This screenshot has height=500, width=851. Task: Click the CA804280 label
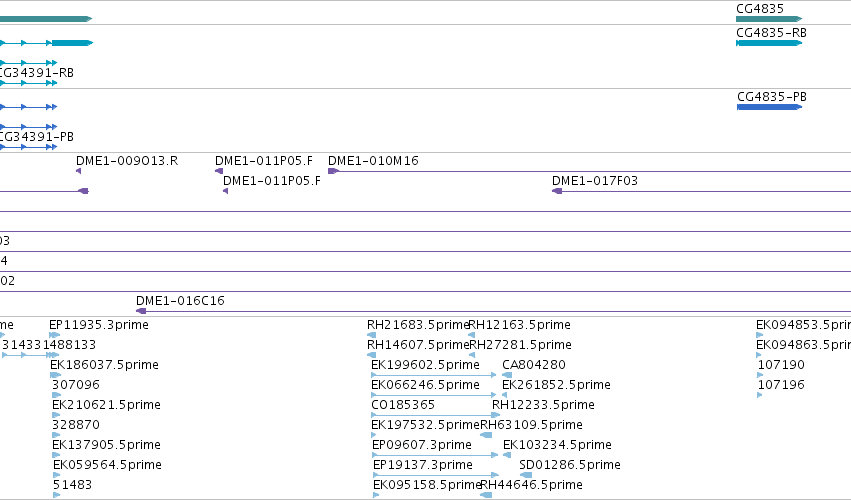(x=534, y=365)
